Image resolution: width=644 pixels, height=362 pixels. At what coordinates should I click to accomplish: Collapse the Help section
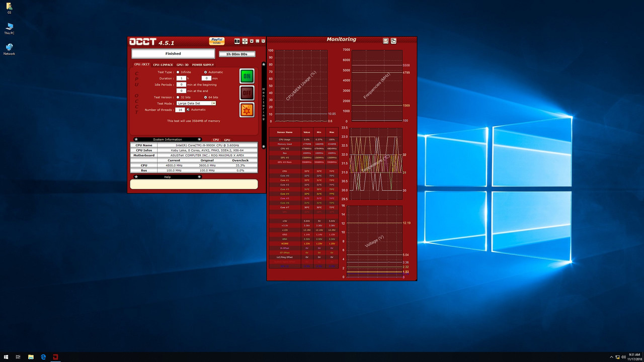click(199, 177)
